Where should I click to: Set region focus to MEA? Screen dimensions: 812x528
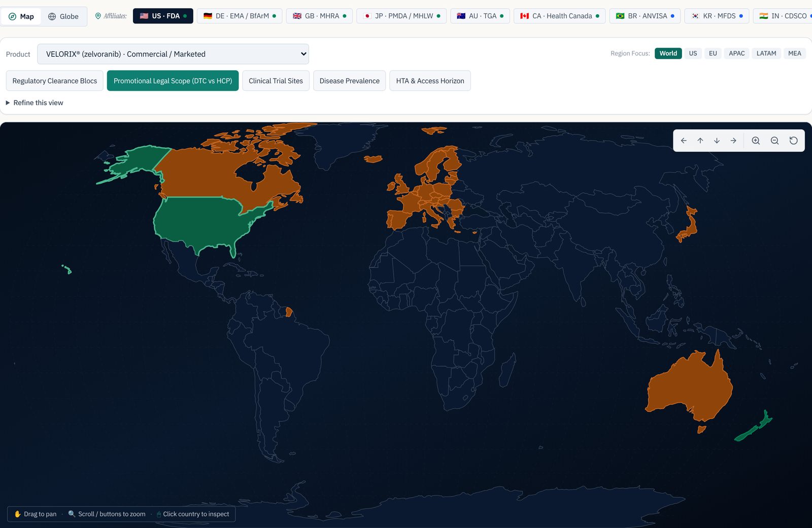click(794, 53)
